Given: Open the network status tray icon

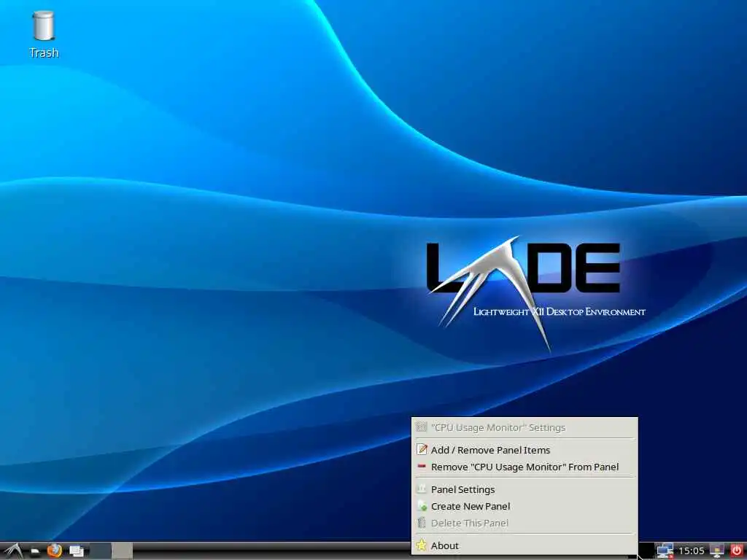Looking at the screenshot, I should [665, 551].
